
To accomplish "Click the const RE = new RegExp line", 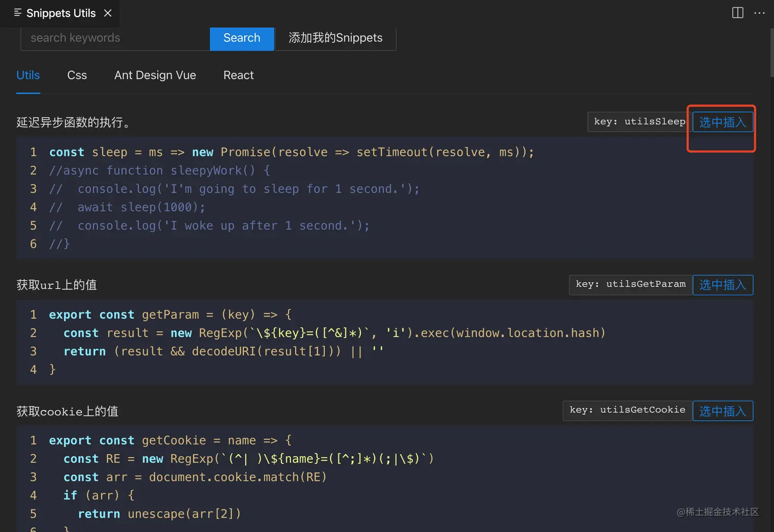I will click(x=249, y=459).
